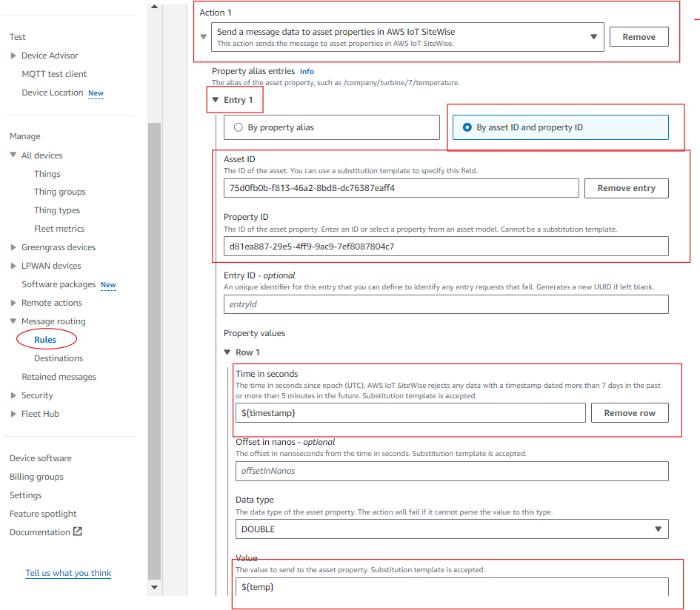Click Remove row button
The width and height of the screenshot is (700, 610).
tap(630, 413)
